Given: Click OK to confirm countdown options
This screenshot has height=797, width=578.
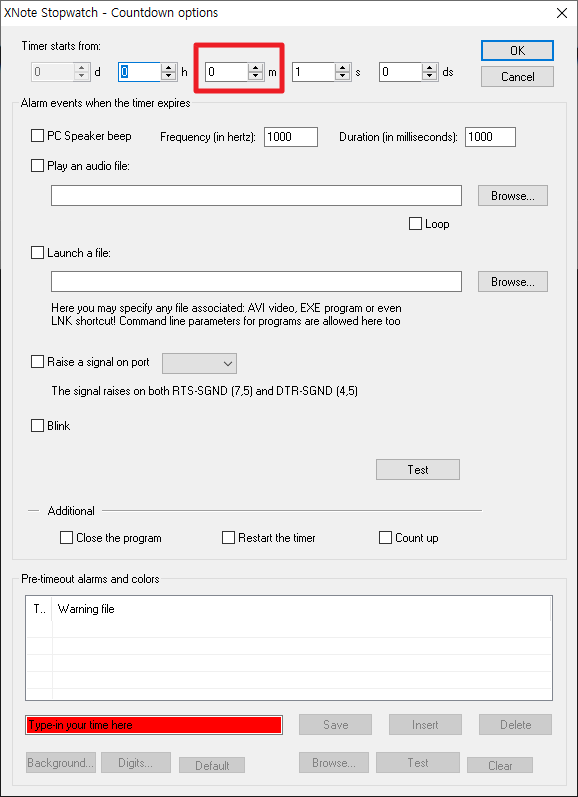Looking at the screenshot, I should [517, 51].
